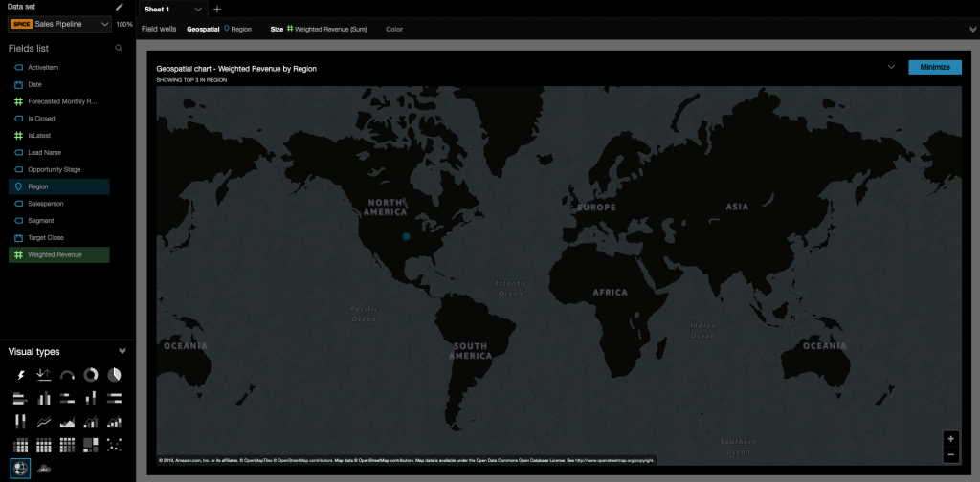Select the donut chart visual type
This screenshot has width=980, height=482.
point(91,375)
